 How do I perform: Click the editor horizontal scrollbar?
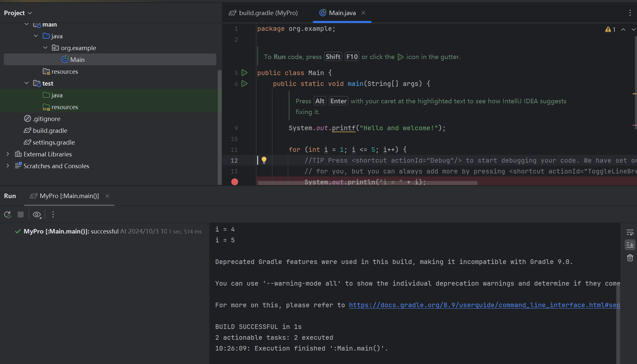(367, 183)
